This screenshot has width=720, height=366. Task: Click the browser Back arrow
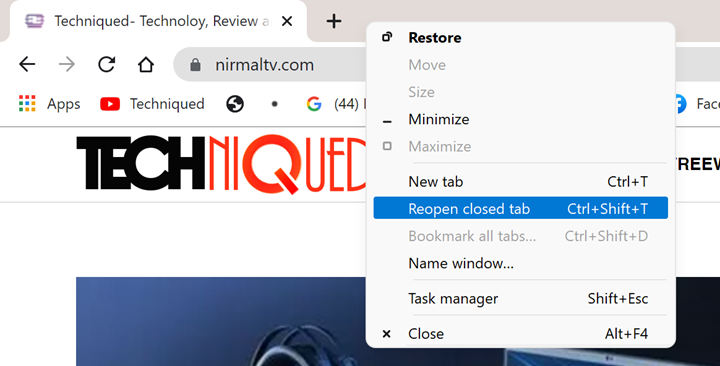coord(27,64)
